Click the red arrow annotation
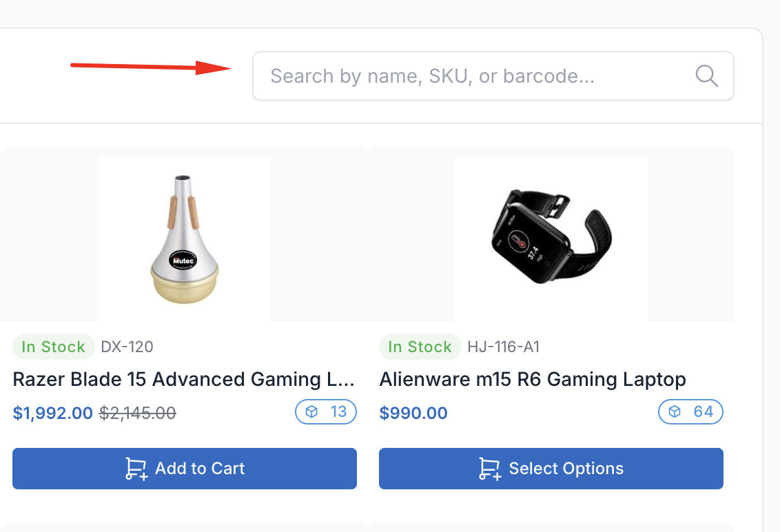The image size is (780, 532). [152, 67]
